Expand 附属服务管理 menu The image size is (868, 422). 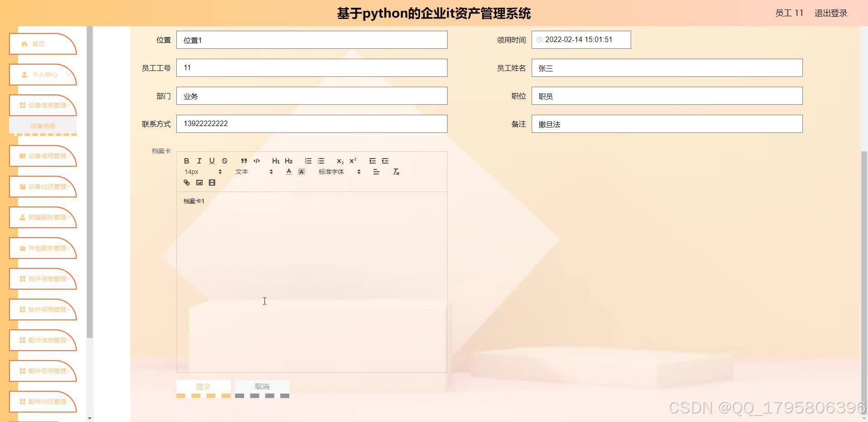click(x=43, y=217)
